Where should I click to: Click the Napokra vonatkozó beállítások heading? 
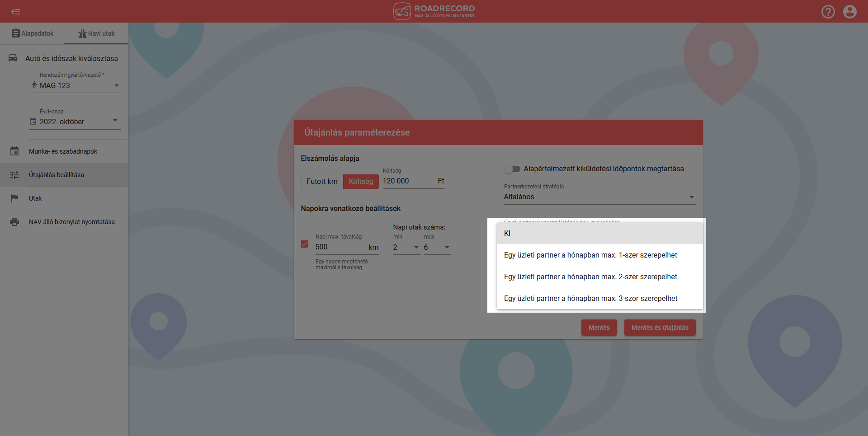pyautogui.click(x=350, y=208)
